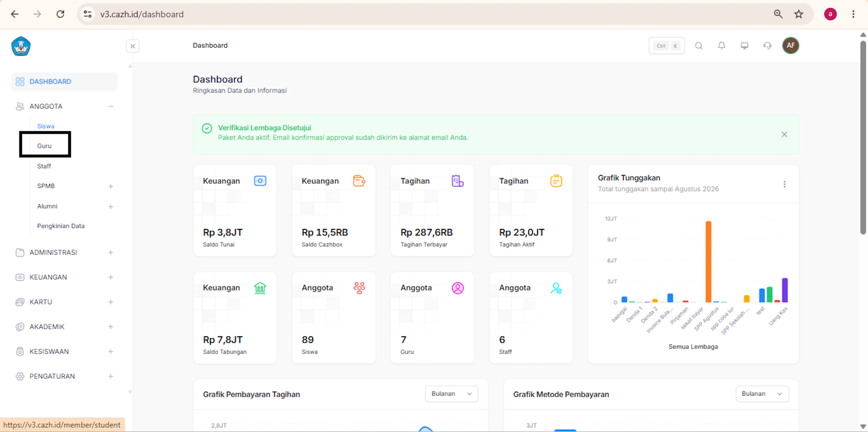The width and height of the screenshot is (868, 432).
Task: Expand the KARTU menu section
Action: (111, 302)
